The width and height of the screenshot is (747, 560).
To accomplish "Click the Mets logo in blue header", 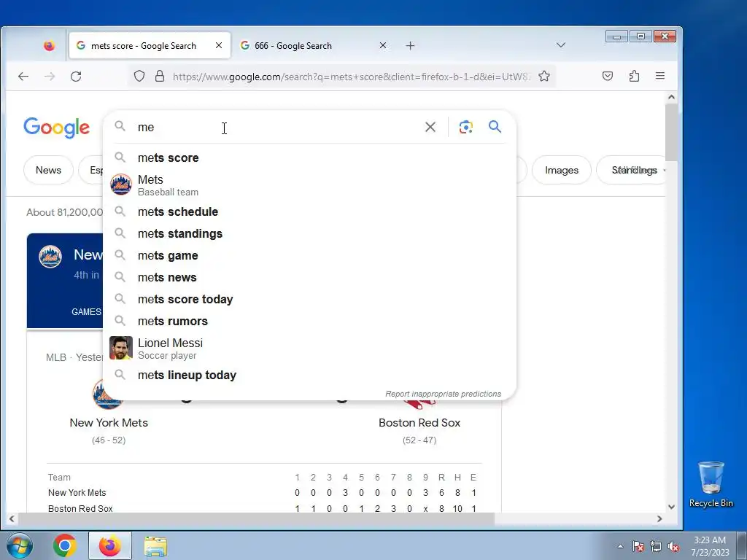I will pyautogui.click(x=50, y=256).
